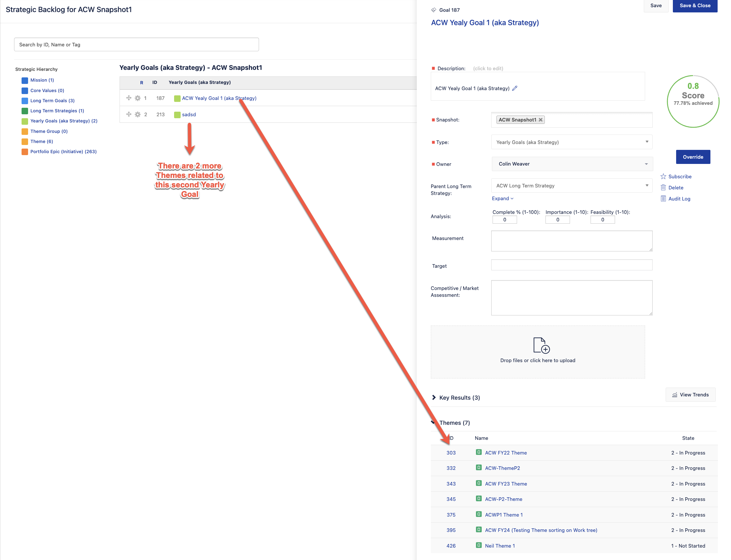Click the gear icon for goal 187
The image size is (731, 560).
pyautogui.click(x=138, y=98)
